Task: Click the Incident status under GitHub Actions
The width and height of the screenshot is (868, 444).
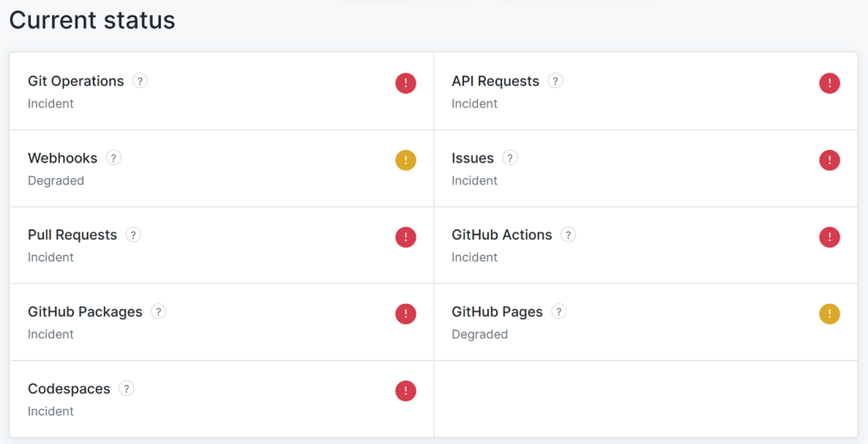Action: (474, 257)
